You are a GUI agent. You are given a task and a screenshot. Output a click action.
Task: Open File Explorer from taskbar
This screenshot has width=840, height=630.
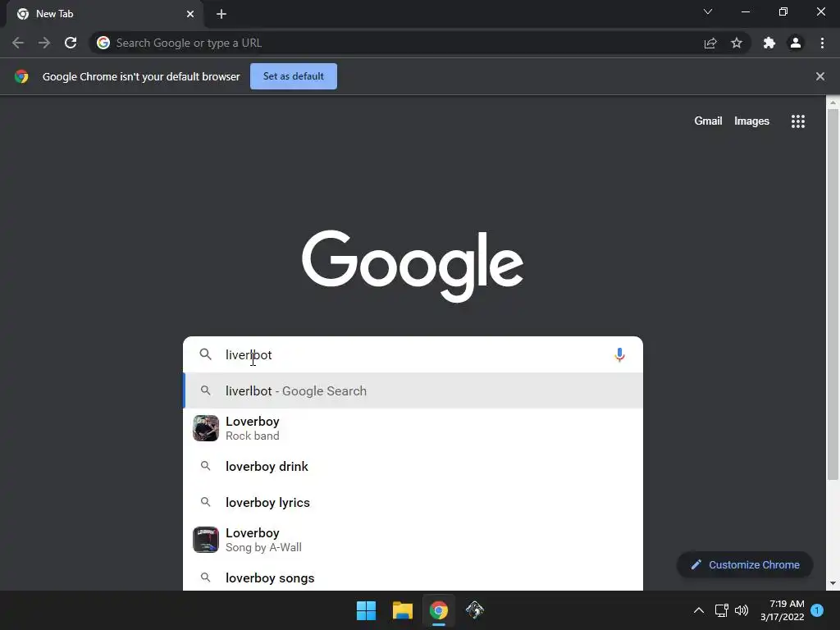(x=402, y=610)
